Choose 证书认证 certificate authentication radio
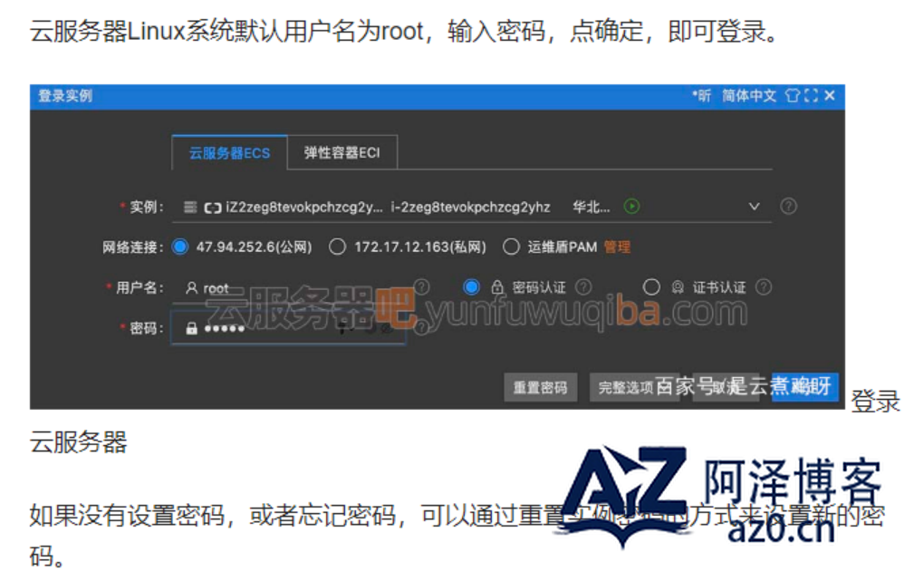924x581 pixels. (x=651, y=287)
